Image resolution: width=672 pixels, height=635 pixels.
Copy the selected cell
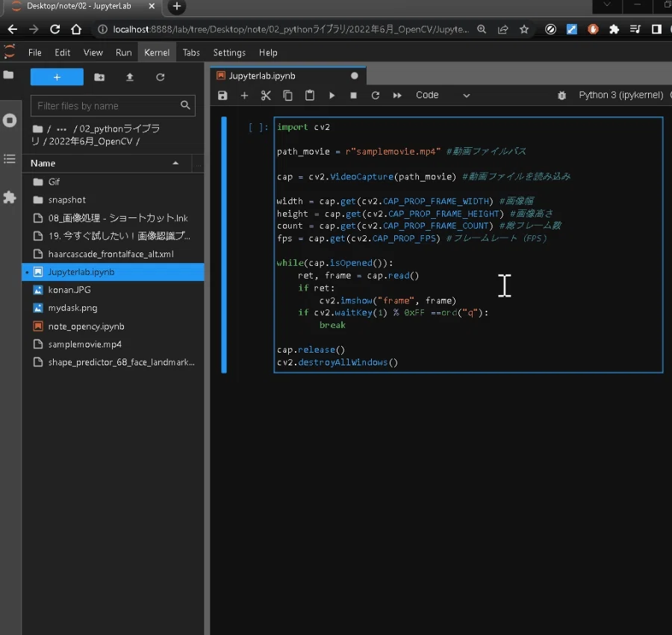click(x=287, y=95)
